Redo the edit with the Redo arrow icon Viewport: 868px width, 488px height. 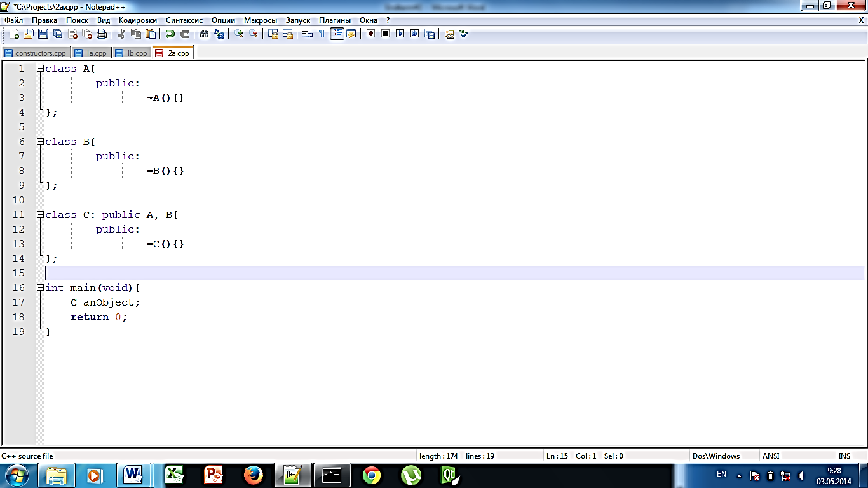tap(184, 34)
